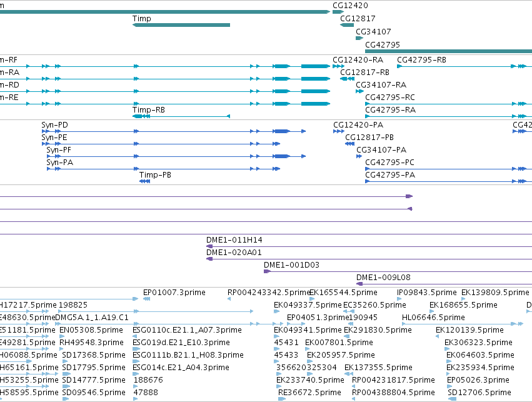The image size is (532, 402).
Task: Select the EK049337.5prime EST label
Action: pos(308,305)
